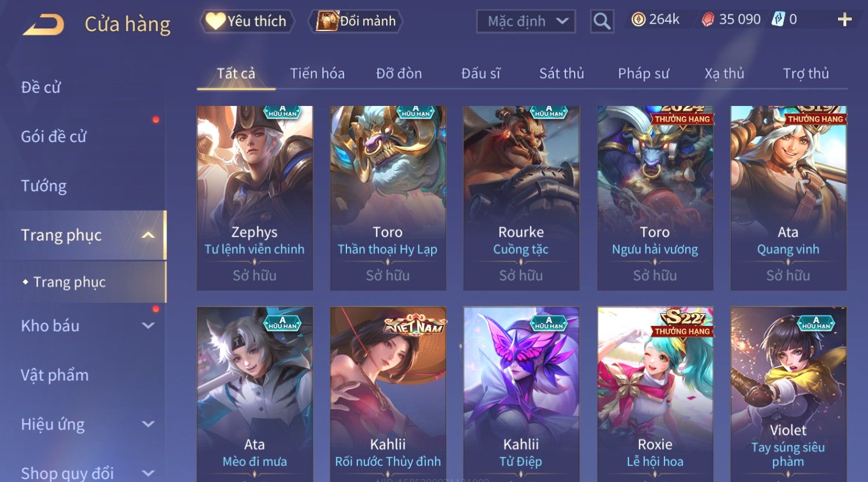Click the chest icon on Đổi mảnh
This screenshot has width=868, height=482.
click(327, 21)
